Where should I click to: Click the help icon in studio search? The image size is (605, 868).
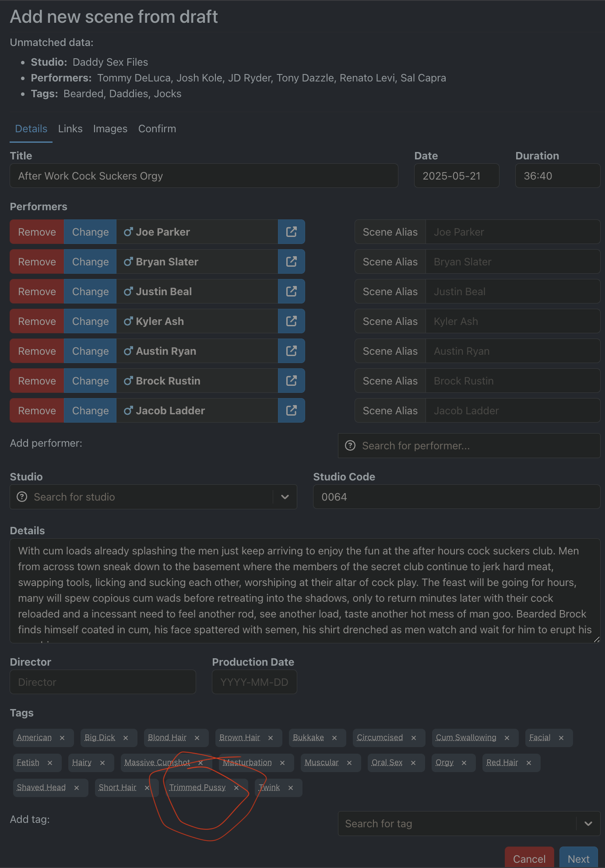pyautogui.click(x=22, y=497)
